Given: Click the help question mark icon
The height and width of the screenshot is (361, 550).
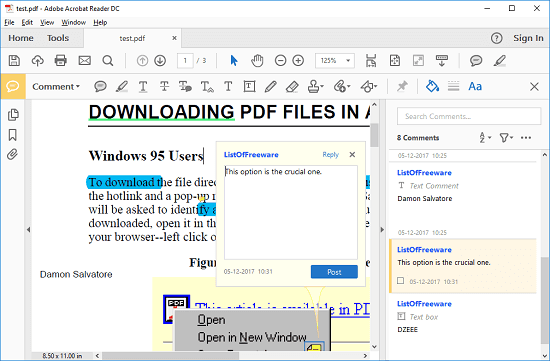Looking at the screenshot, I should tap(496, 38).
